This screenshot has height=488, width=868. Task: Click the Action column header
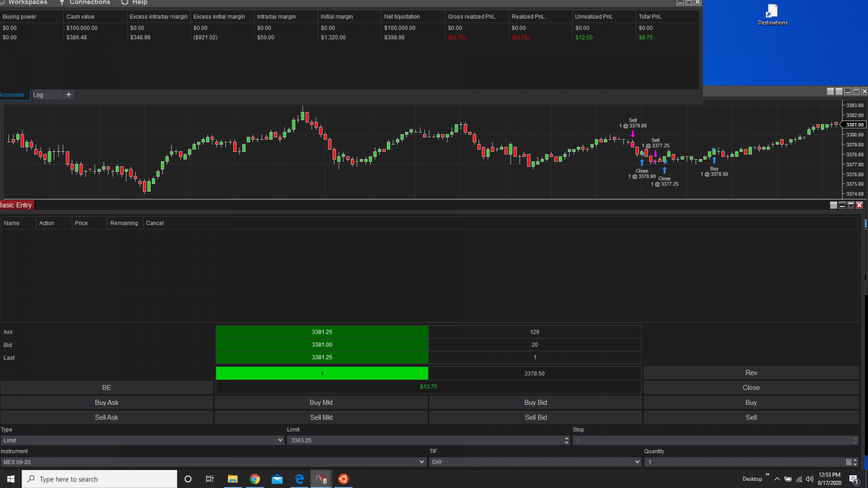pos(54,223)
